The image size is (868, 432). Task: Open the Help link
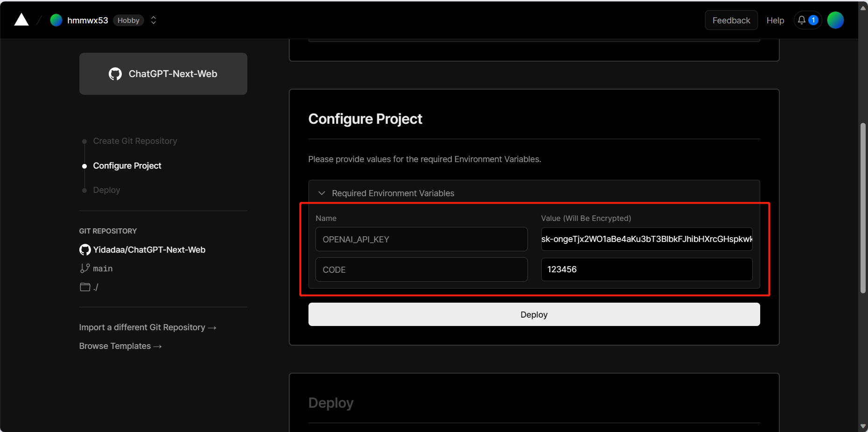tap(775, 21)
